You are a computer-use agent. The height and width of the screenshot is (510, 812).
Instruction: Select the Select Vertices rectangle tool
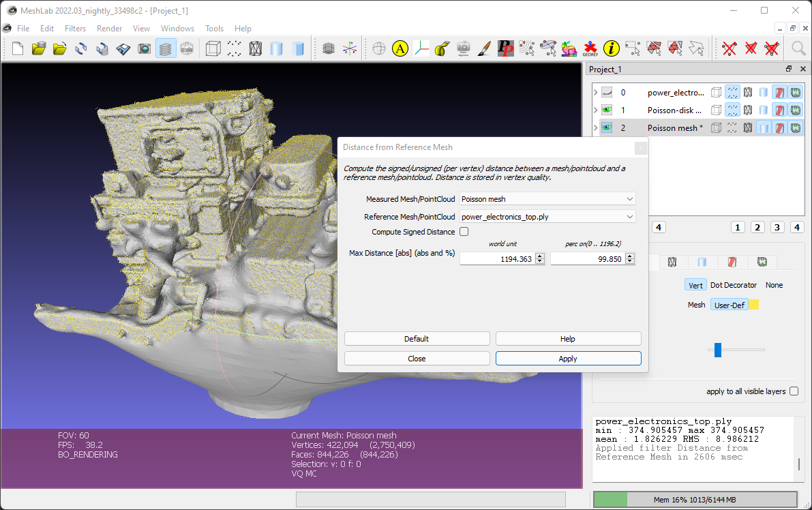point(632,48)
